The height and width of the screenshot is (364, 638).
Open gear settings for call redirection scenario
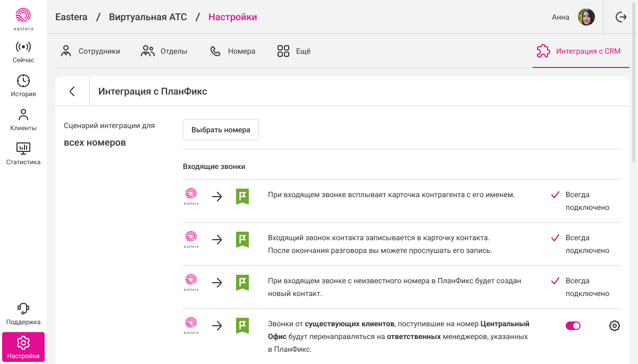[614, 326]
